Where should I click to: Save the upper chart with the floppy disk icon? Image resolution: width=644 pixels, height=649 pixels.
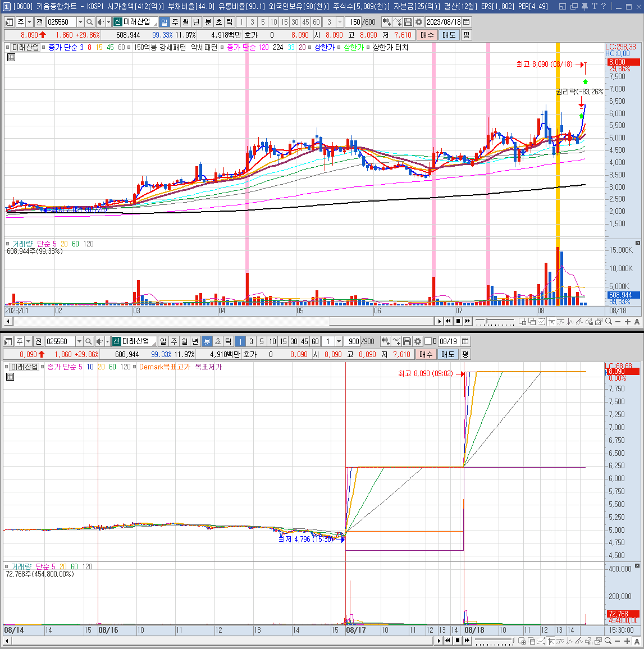point(408,22)
